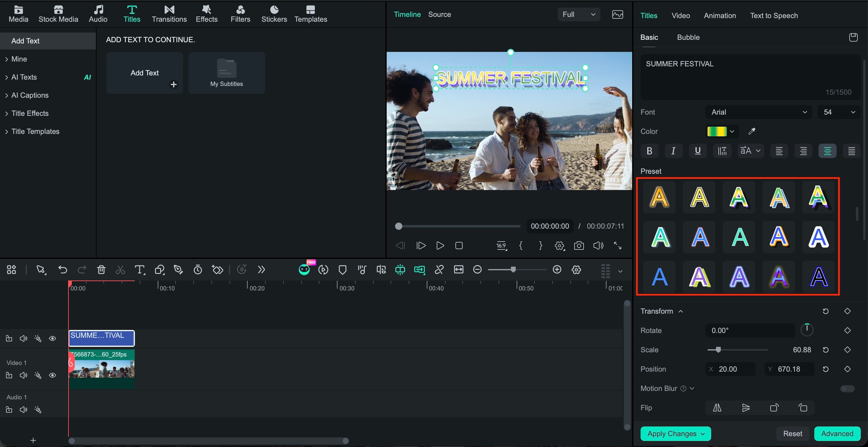
Task: Hide the title track with eye icon
Action: click(x=52, y=338)
